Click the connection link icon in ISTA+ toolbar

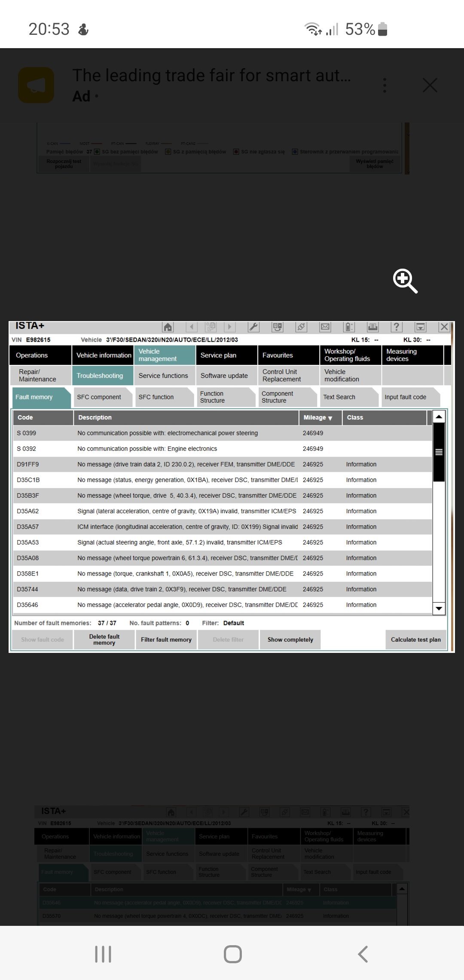[x=301, y=327]
